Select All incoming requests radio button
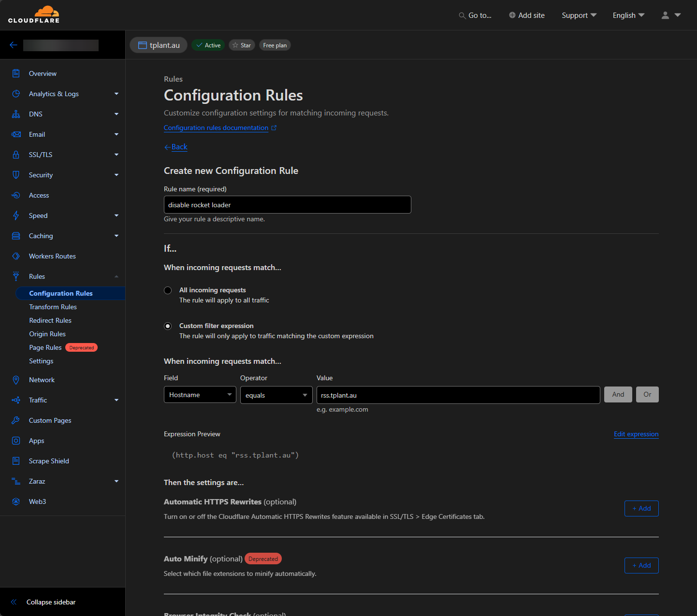This screenshot has height=616, width=697. [x=168, y=290]
